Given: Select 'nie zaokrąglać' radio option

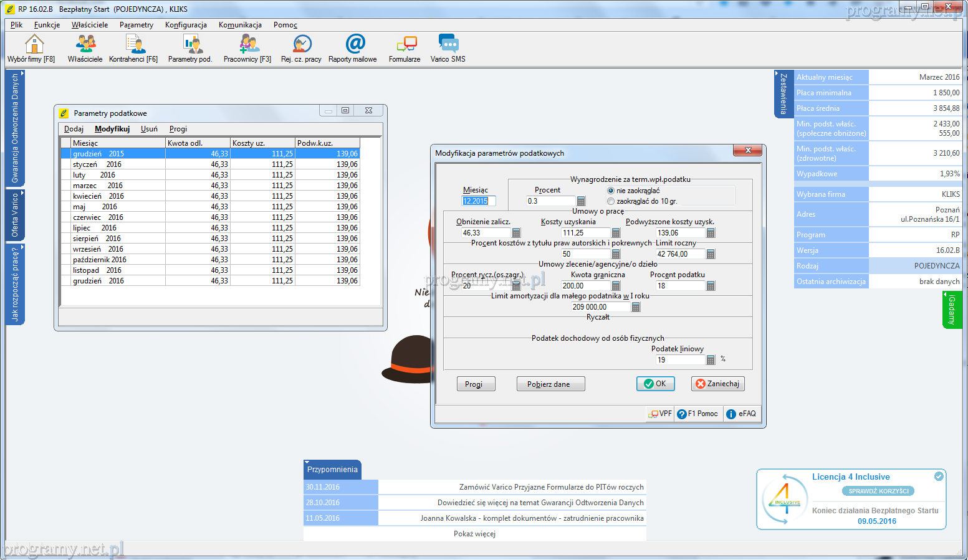Looking at the screenshot, I should pyautogui.click(x=611, y=191).
